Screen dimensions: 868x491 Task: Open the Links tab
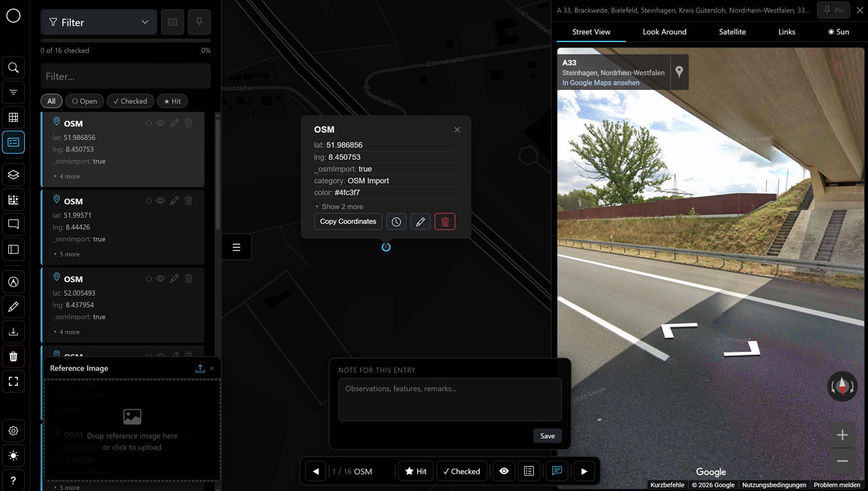point(787,32)
